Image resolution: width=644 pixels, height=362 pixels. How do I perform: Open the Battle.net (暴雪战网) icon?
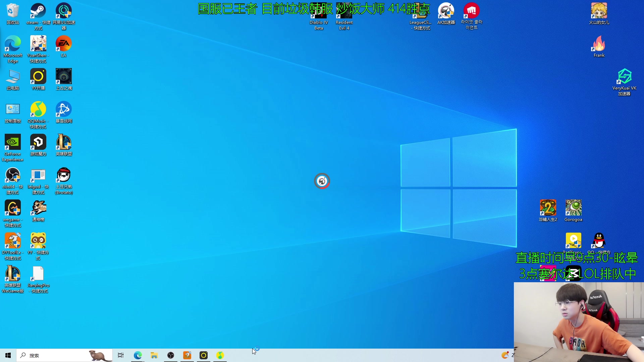64,112
